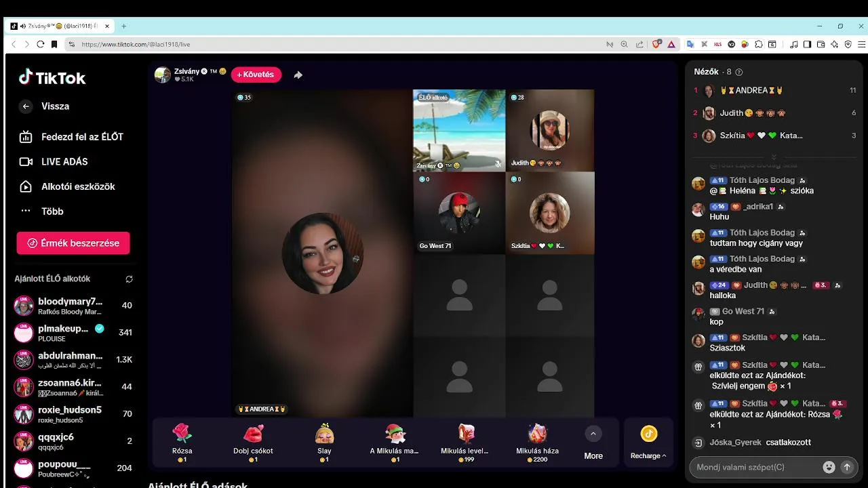This screenshot has height=488, width=868.
Task: Open the ANDREA main video avatar
Action: click(x=322, y=253)
